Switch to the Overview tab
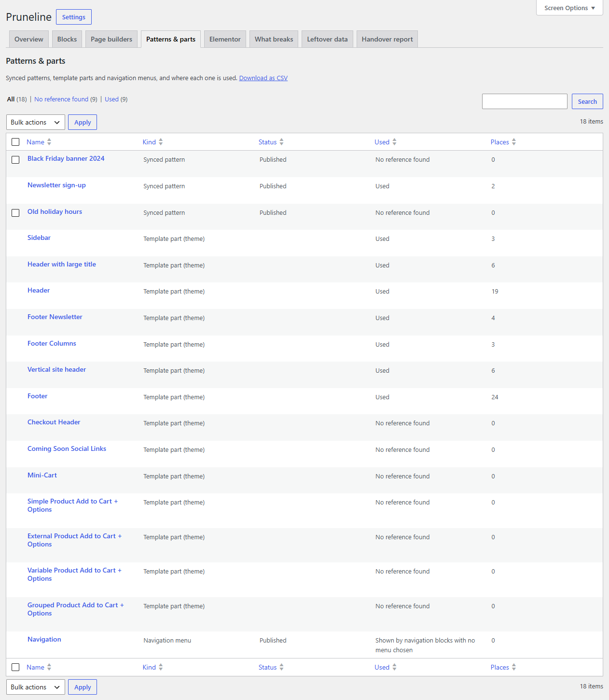This screenshot has width=609, height=700. tap(29, 39)
